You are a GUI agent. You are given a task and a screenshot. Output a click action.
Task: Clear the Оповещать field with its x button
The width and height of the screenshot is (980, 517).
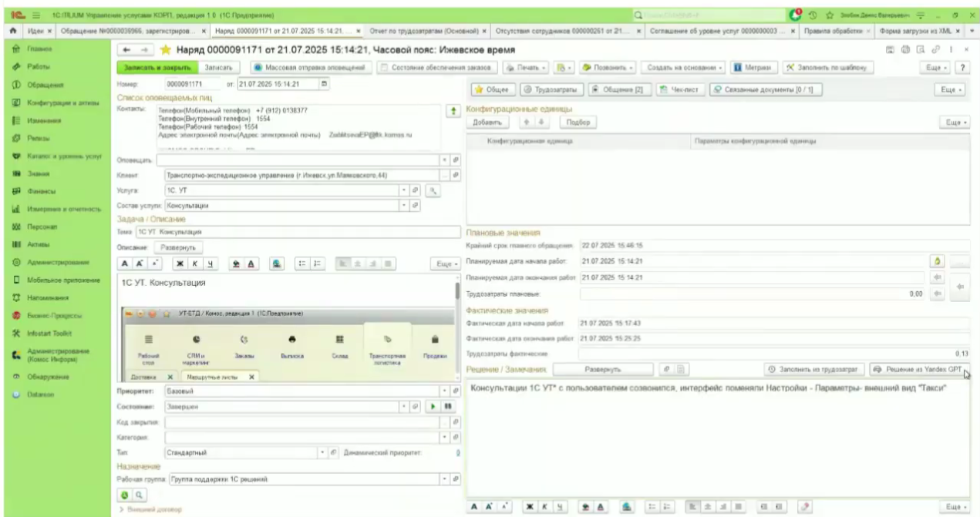click(444, 159)
